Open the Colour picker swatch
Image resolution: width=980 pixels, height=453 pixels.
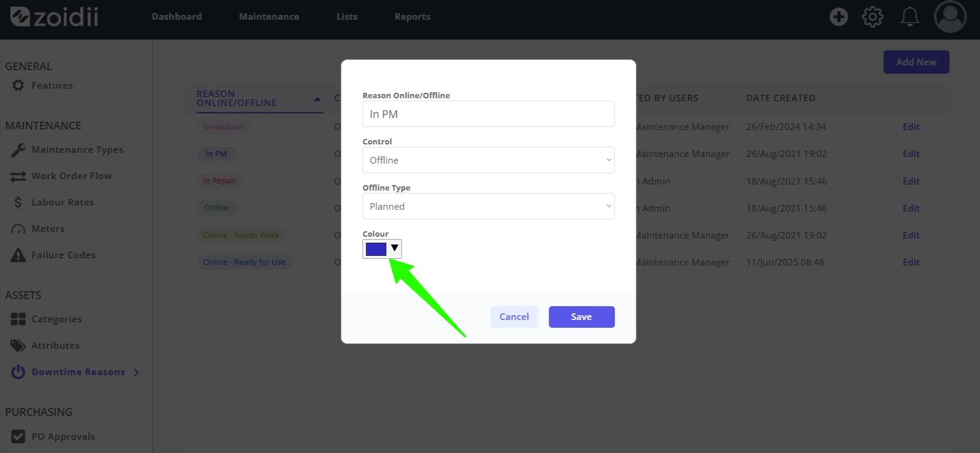[376, 249]
